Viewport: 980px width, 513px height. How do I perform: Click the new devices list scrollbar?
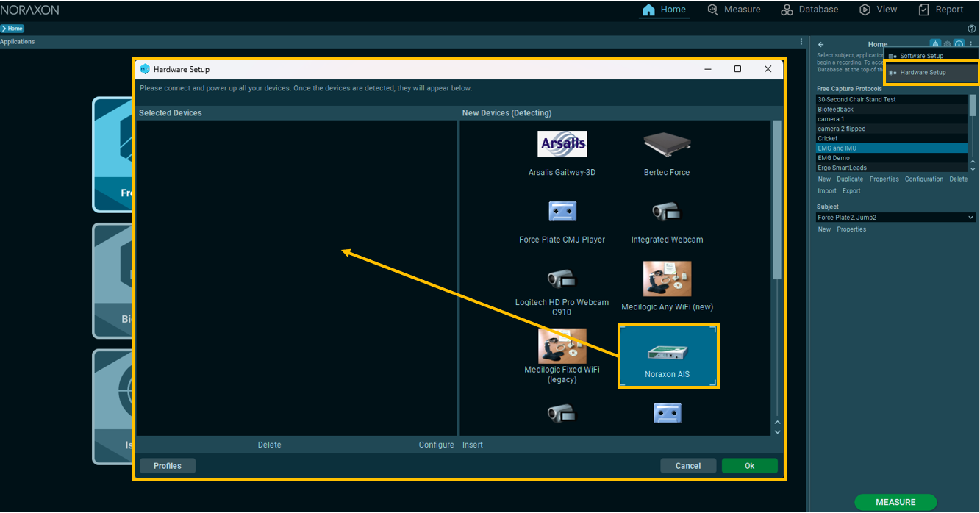777,200
